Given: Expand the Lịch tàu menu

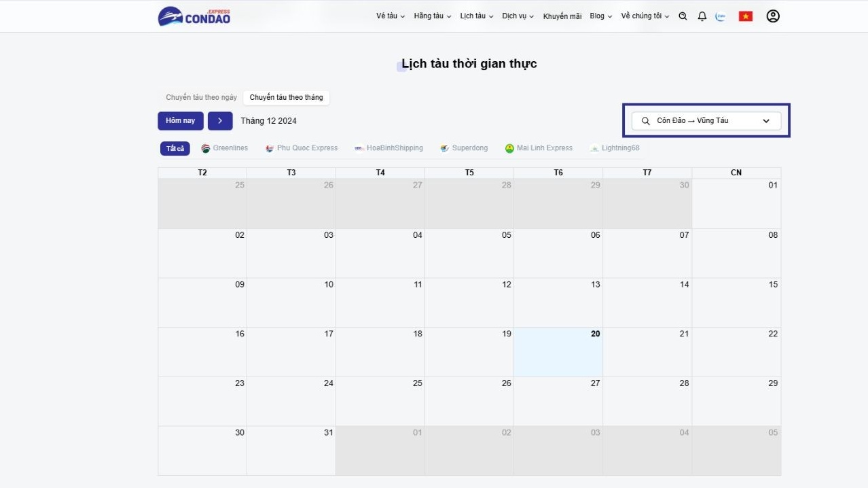Looking at the screenshot, I should 477,16.
